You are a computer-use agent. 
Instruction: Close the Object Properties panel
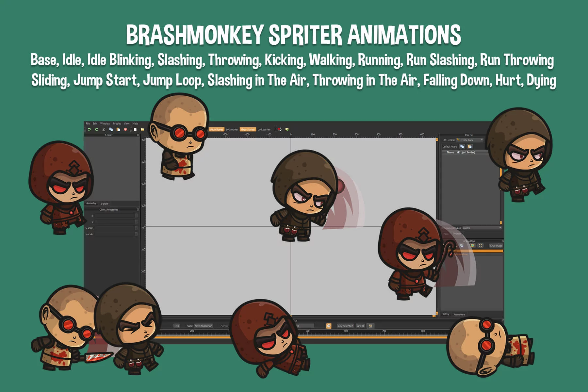(138, 209)
